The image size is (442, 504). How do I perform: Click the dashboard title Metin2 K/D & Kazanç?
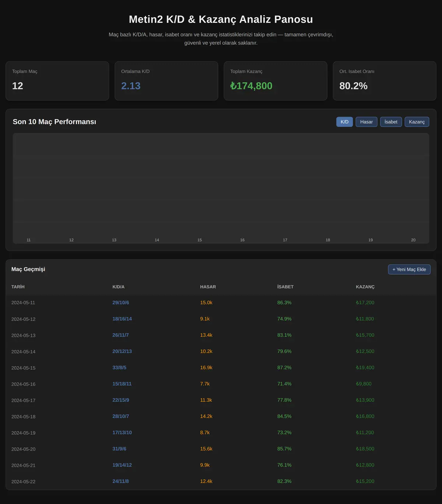[x=221, y=19]
